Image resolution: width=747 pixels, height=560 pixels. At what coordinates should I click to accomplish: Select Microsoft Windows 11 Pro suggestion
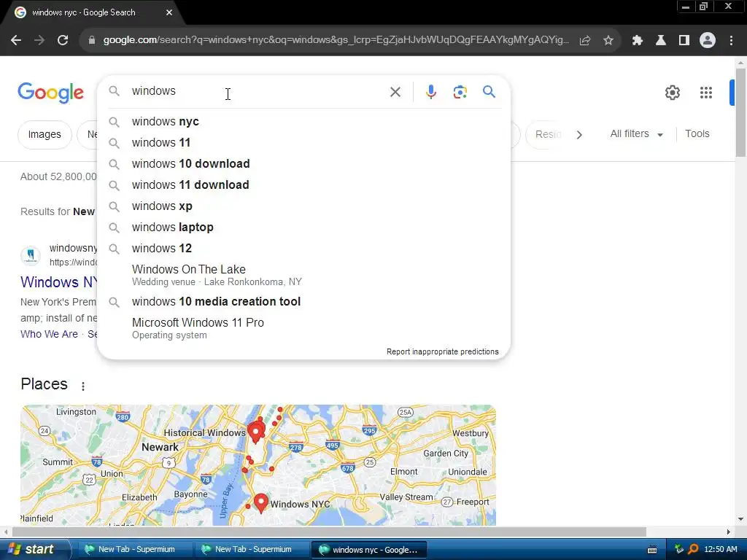303,328
